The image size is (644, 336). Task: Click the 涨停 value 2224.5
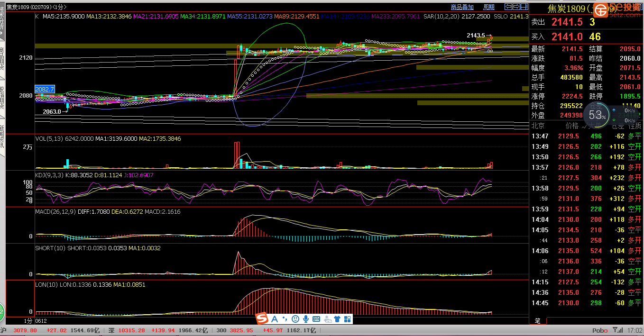[x=572, y=96]
